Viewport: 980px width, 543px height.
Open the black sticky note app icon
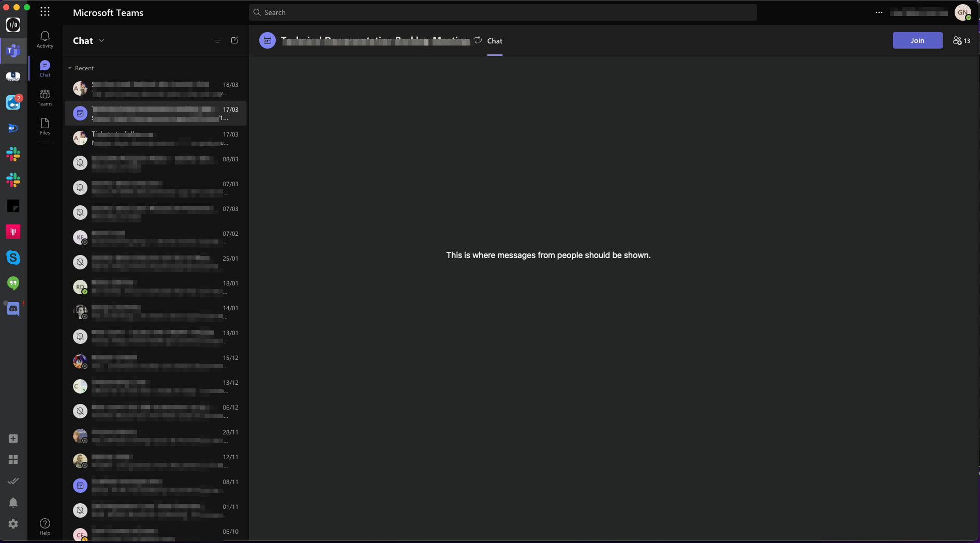[x=13, y=206]
